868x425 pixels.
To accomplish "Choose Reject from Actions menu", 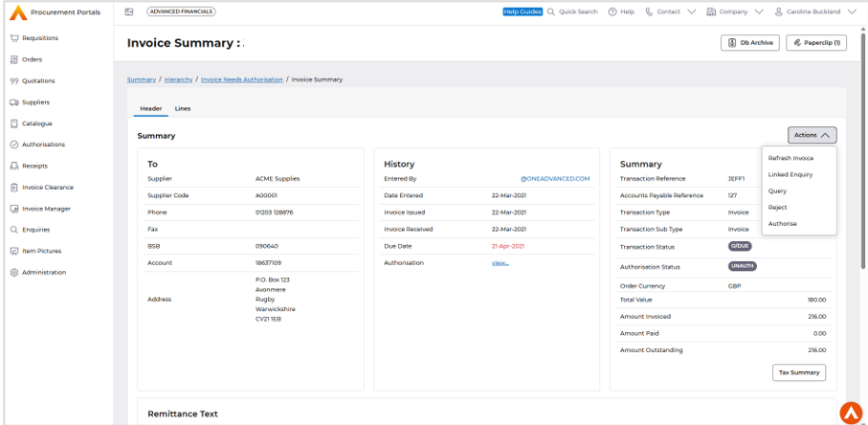I will (777, 207).
